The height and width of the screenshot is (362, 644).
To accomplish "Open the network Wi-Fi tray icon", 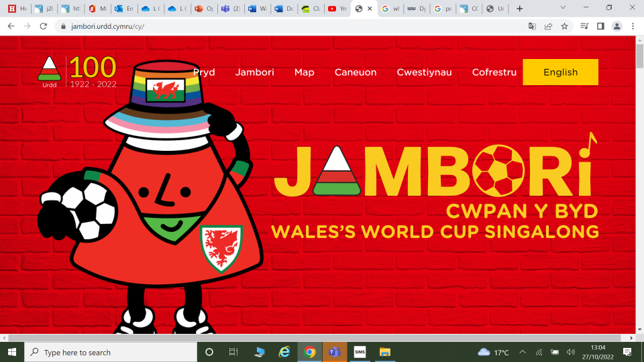I will coord(539,352).
